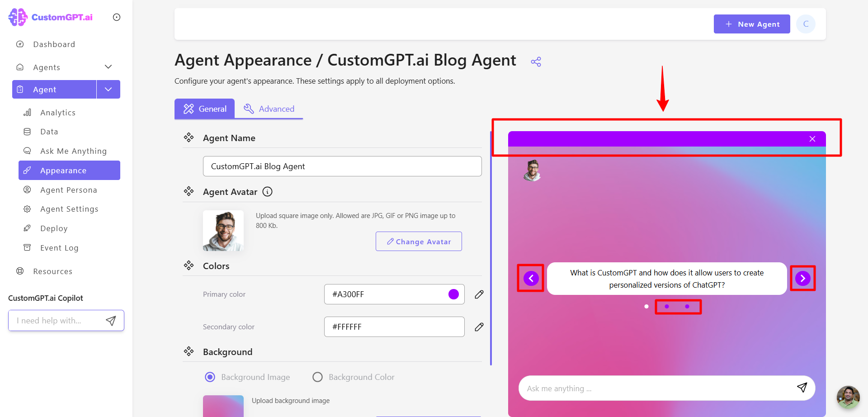Click the Primary color pencil icon
The height and width of the screenshot is (417, 868).
479,294
